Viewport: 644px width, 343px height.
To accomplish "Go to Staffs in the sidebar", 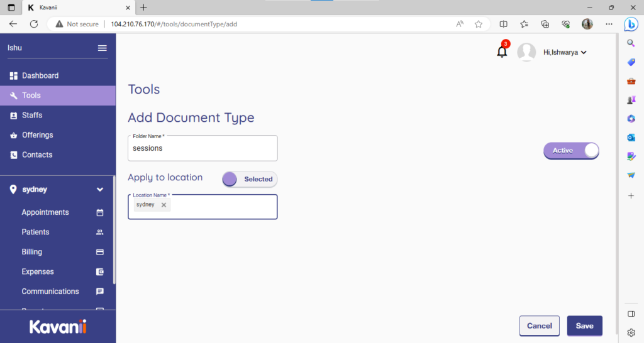I will tap(32, 115).
